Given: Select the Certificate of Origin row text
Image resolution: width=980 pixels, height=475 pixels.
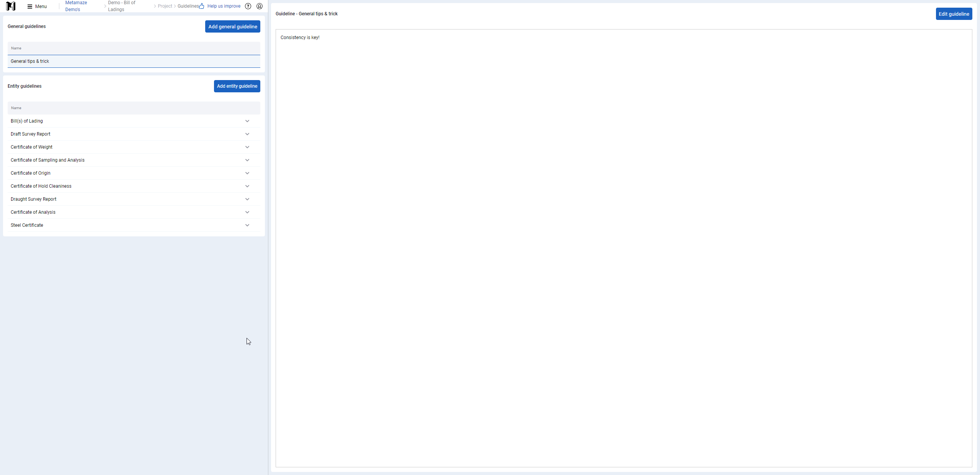Looking at the screenshot, I should [x=31, y=173].
